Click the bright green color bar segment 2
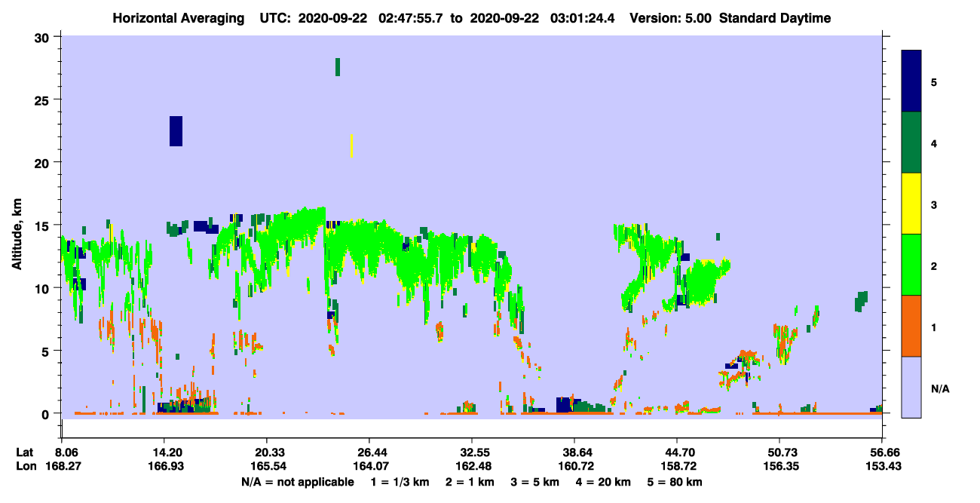This screenshot has width=980, height=503. tap(912, 265)
